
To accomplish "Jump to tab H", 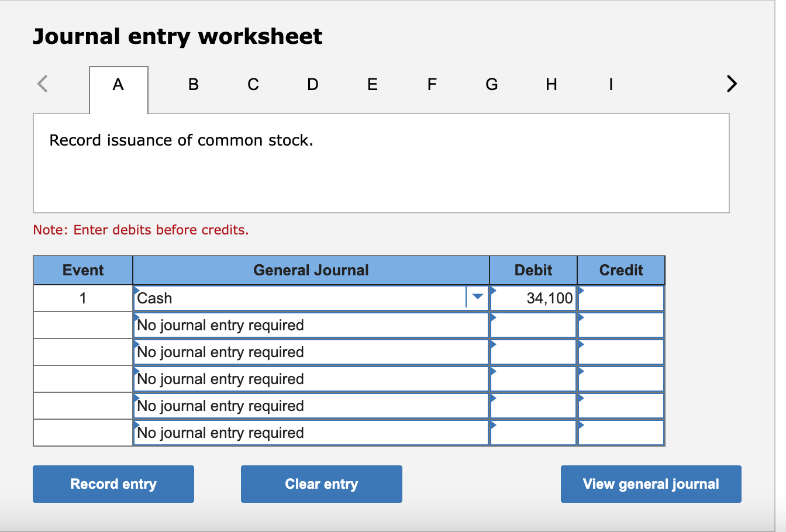I will [551, 85].
